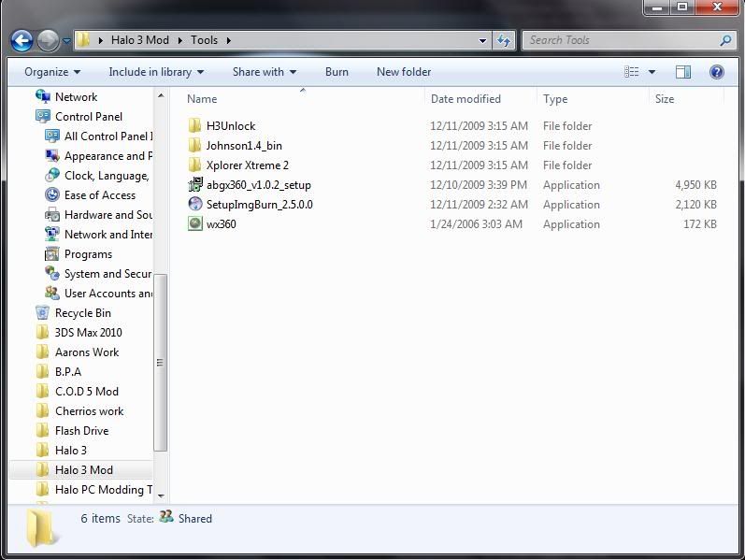Select Halo PC Modding folder
Image resolution: width=745 pixels, height=560 pixels.
104,490
